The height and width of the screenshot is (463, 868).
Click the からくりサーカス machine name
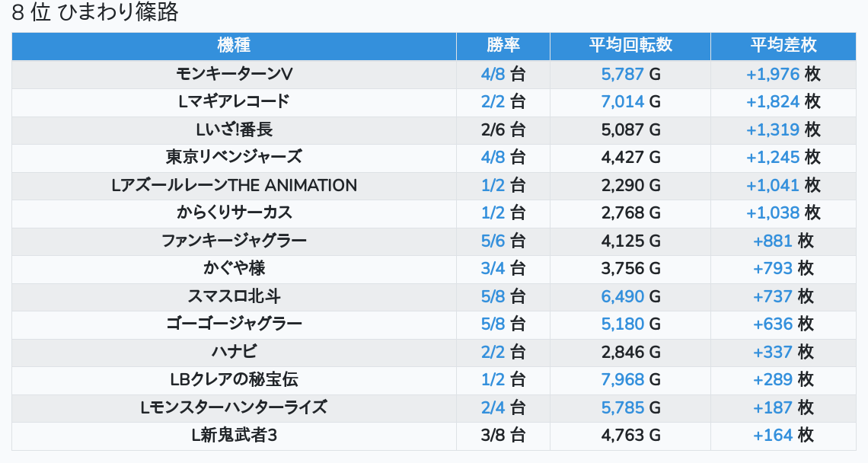coord(234,212)
